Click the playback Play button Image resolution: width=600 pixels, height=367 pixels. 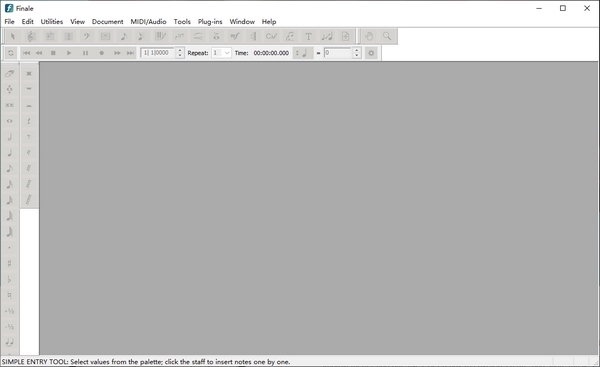pyautogui.click(x=69, y=53)
